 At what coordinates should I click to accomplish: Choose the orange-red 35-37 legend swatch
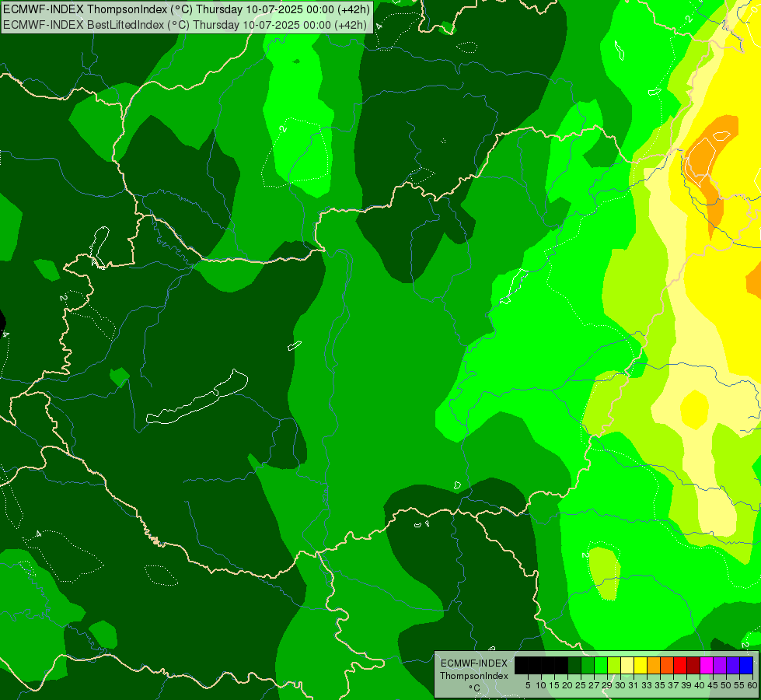click(667, 666)
